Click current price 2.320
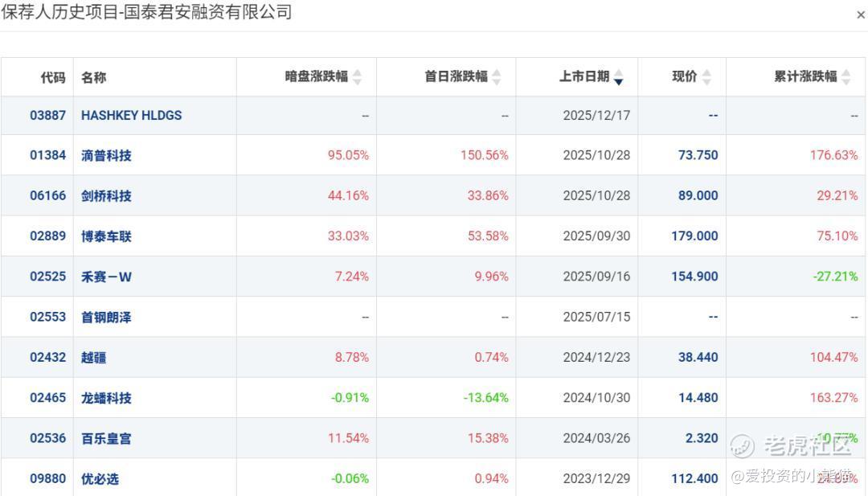 coord(702,438)
